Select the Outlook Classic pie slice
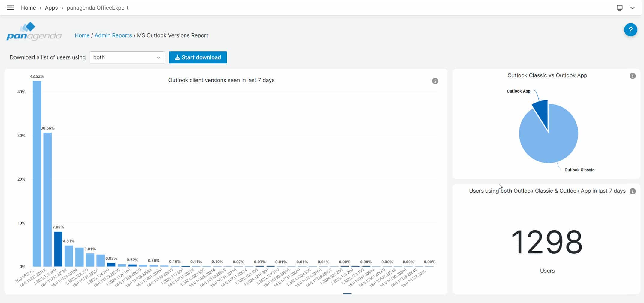Screen dimensions: 644x303 click(x=551, y=141)
